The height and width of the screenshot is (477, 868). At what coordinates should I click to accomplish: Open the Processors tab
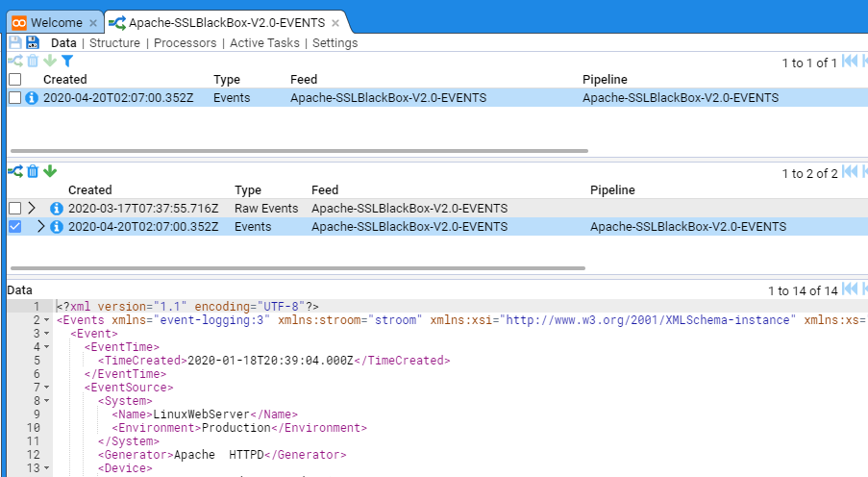(x=185, y=42)
